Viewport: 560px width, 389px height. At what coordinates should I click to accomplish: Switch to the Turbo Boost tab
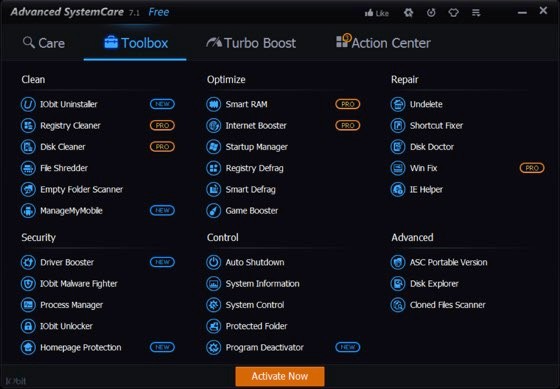[251, 43]
